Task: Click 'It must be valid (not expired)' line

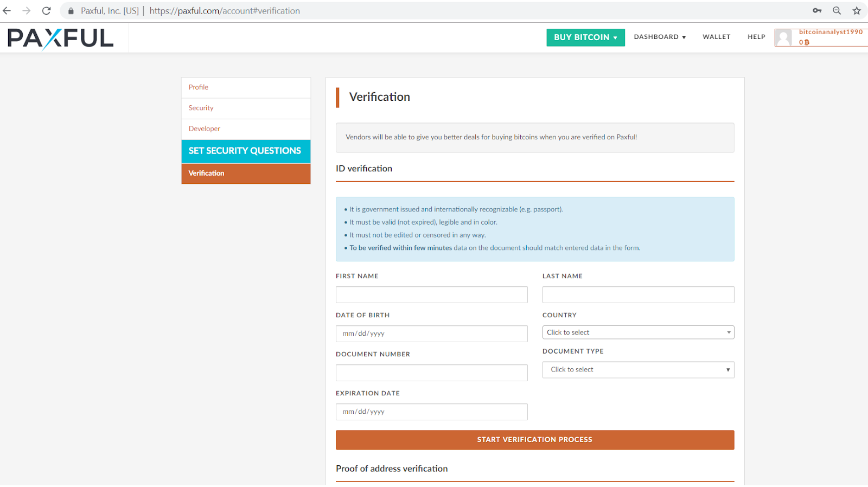Action: [x=423, y=222]
